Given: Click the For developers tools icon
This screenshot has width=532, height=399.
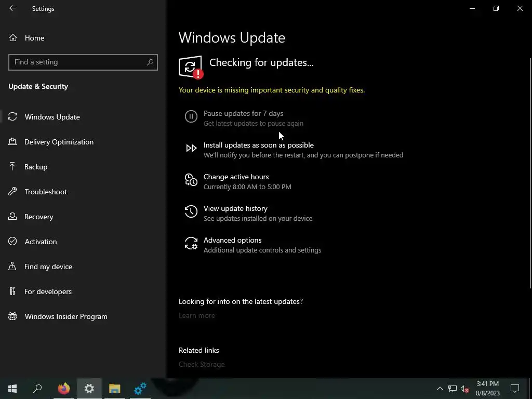Looking at the screenshot, I should 12,291.
